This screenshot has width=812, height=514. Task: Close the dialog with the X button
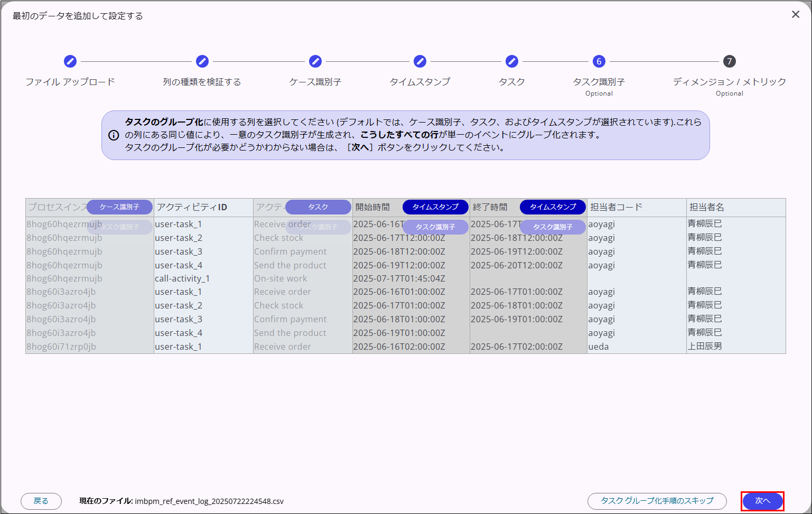pos(795,15)
